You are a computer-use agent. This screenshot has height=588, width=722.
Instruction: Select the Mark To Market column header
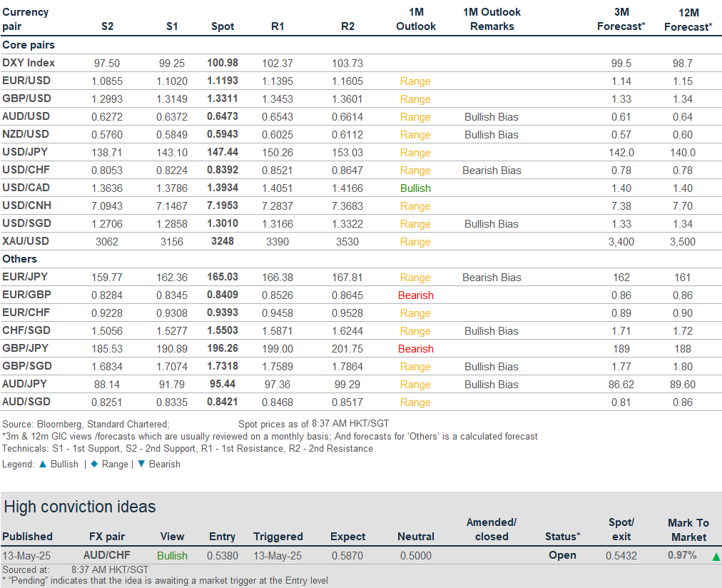click(688, 529)
